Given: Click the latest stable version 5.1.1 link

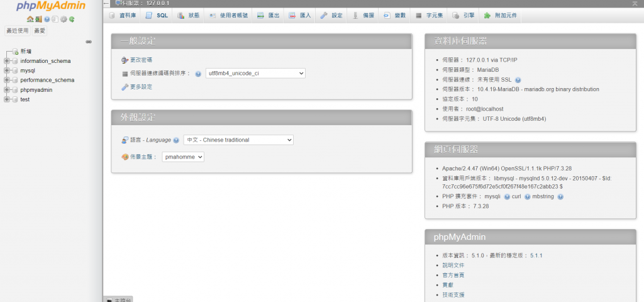Looking at the screenshot, I should (x=536, y=255).
